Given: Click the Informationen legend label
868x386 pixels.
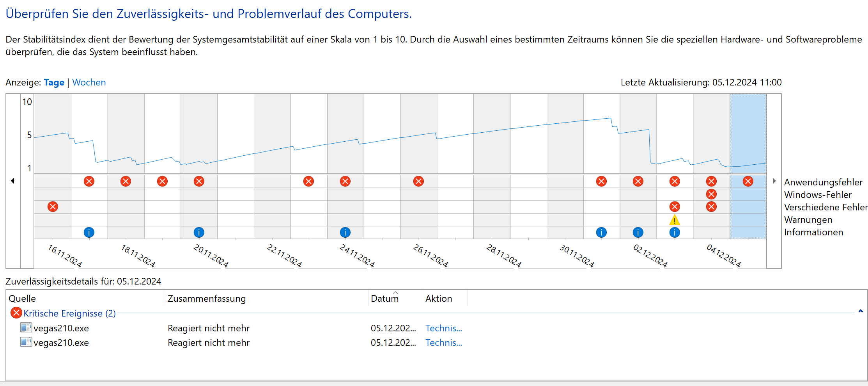Looking at the screenshot, I should click(x=813, y=232).
